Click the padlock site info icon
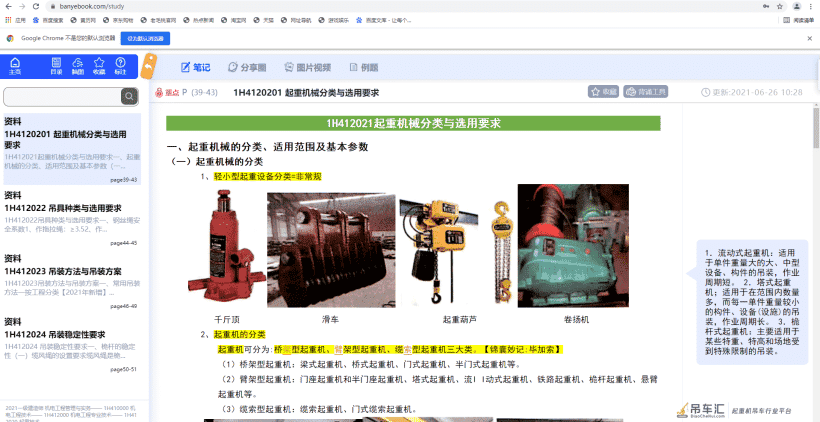This screenshot has width=820, height=422. [x=53, y=6]
